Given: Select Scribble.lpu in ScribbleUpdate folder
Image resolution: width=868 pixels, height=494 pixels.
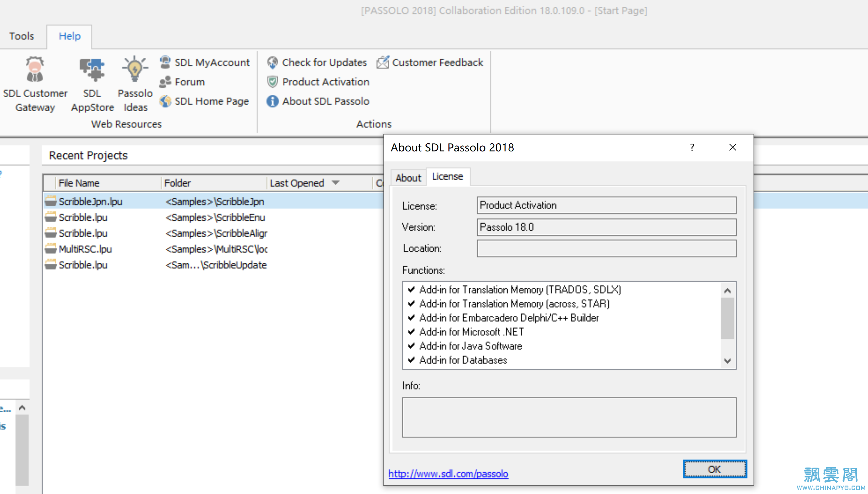Looking at the screenshot, I should click(213, 264).
